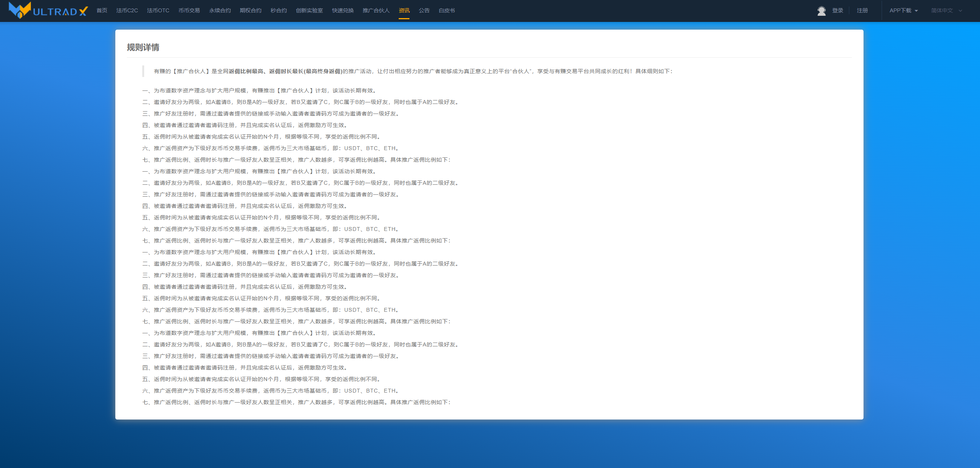This screenshot has height=468, width=980.
Task: Go to 首页 home page
Action: click(x=102, y=10)
